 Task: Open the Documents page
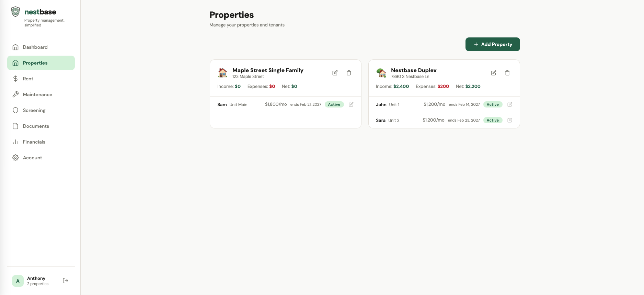tap(36, 126)
